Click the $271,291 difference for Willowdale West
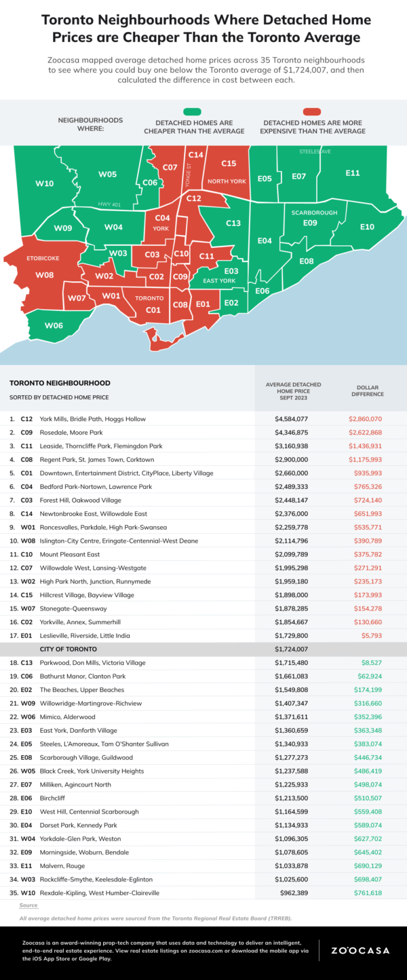 coord(369,568)
